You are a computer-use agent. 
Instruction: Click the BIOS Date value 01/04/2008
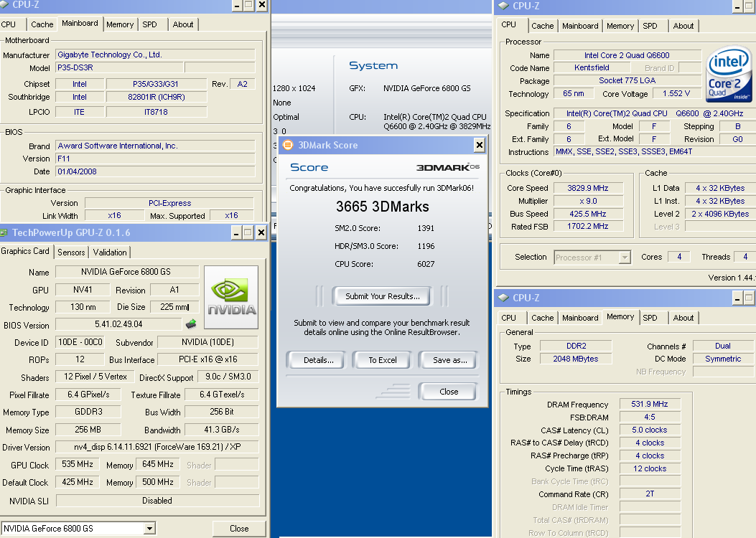coord(155,171)
